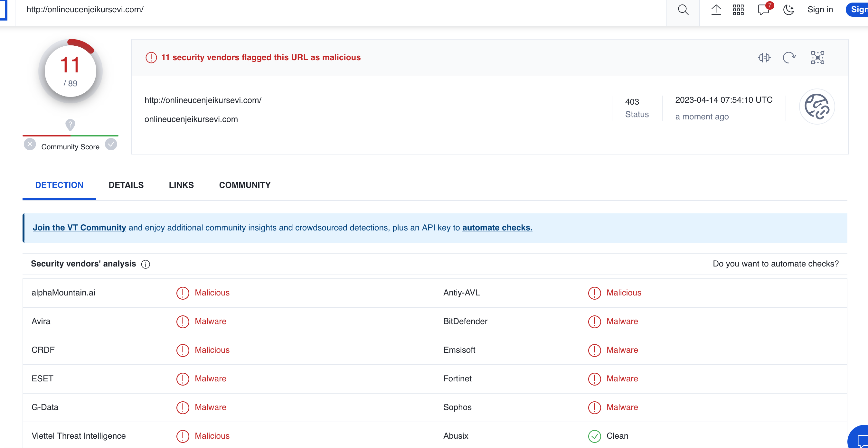Click the reanalyze refresh icon
868x448 pixels.
pos(789,58)
